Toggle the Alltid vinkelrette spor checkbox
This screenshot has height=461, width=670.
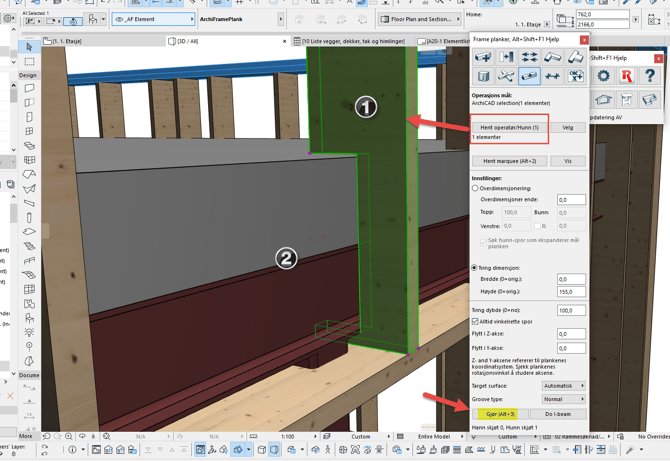click(x=475, y=322)
